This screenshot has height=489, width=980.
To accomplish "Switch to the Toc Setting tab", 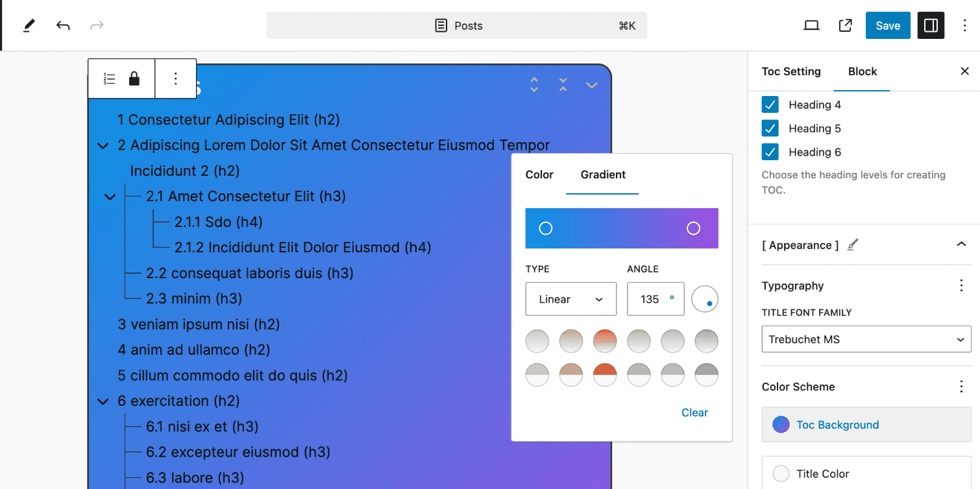I will tap(791, 71).
